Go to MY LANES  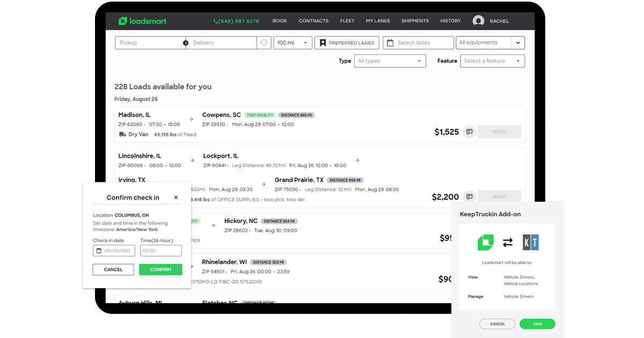tap(378, 21)
